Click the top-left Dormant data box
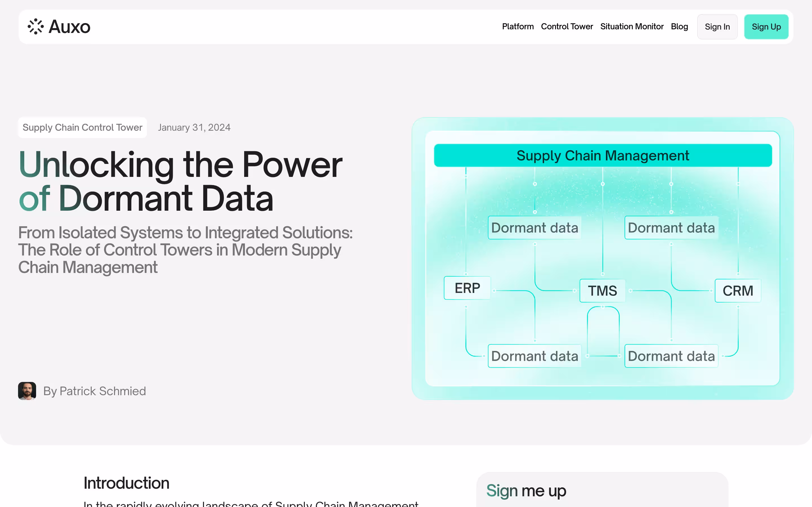This screenshot has height=507, width=812. coord(535,228)
